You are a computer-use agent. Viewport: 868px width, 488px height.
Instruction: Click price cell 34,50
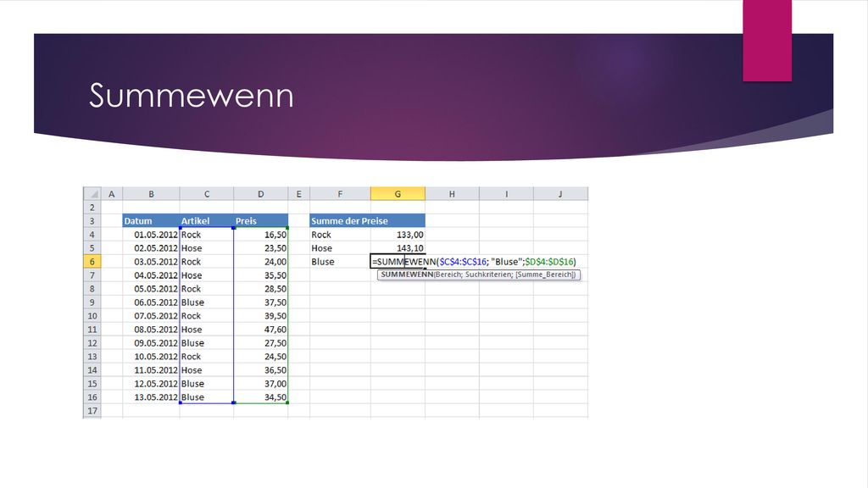click(261, 397)
